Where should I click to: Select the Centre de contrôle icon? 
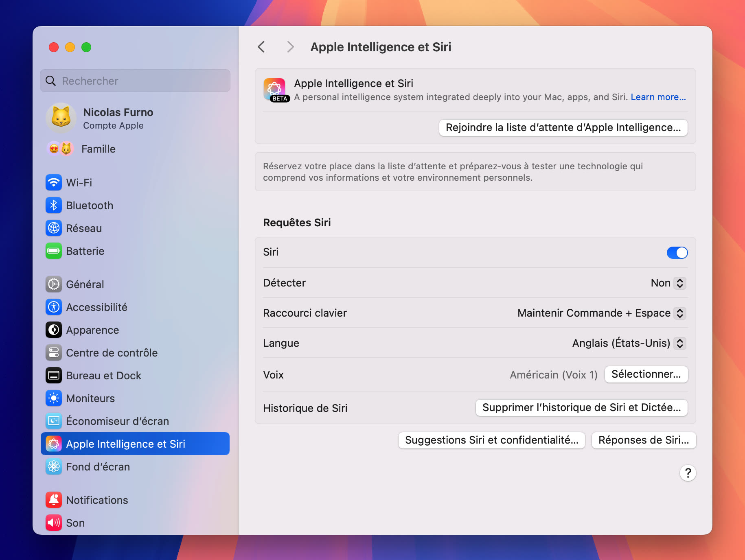click(x=53, y=353)
